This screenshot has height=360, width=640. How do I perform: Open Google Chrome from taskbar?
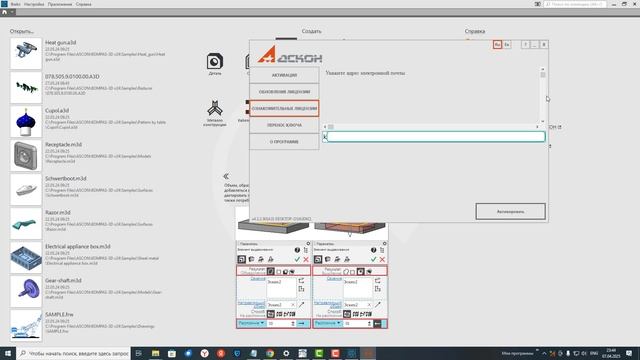tap(270, 353)
